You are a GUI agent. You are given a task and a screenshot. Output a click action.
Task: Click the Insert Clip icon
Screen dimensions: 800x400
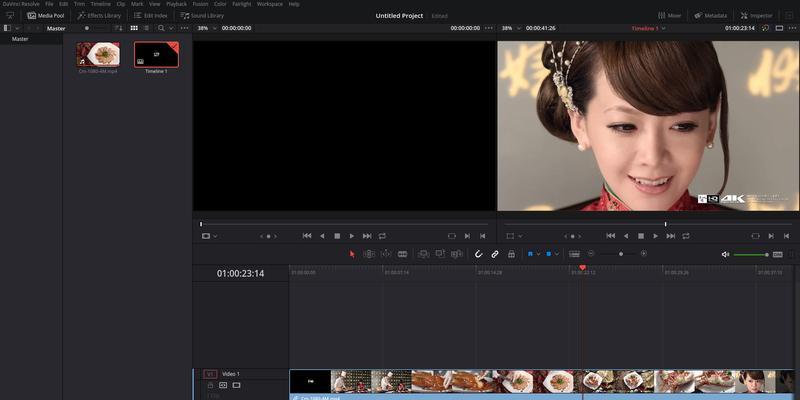pyautogui.click(x=423, y=254)
